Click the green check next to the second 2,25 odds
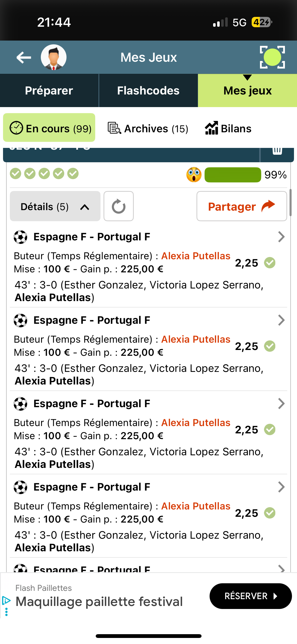The height and width of the screenshot is (644, 297). [x=270, y=346]
